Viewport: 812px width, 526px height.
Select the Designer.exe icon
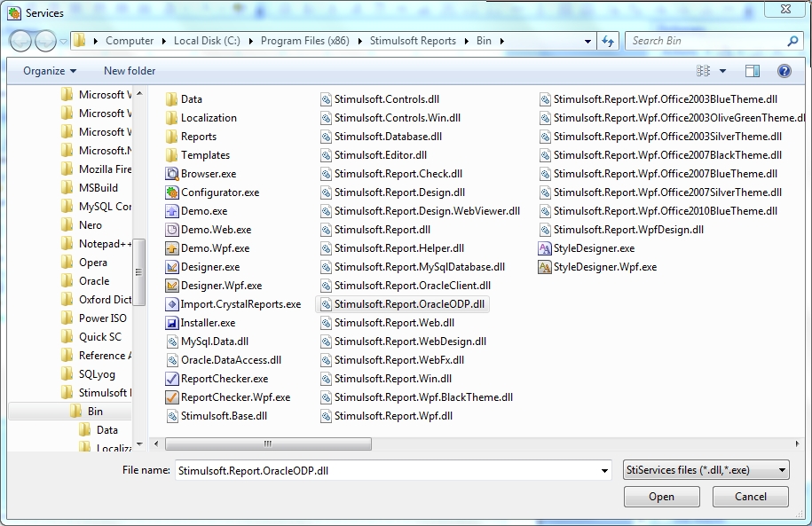point(171,267)
